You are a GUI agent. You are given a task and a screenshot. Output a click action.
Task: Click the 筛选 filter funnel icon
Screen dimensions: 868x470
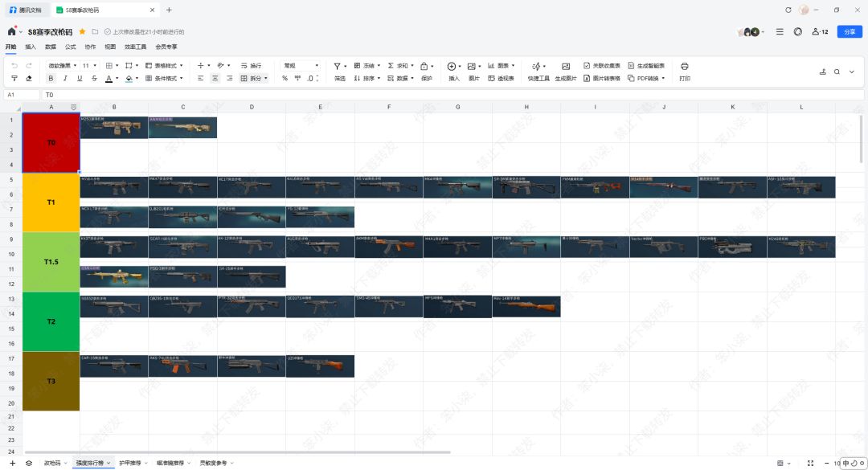pyautogui.click(x=337, y=66)
